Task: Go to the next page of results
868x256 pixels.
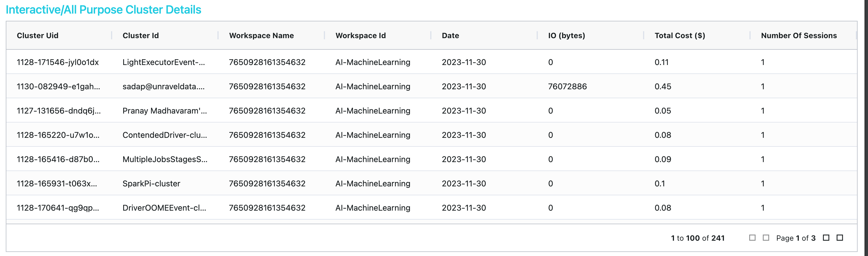Action: 826,238
